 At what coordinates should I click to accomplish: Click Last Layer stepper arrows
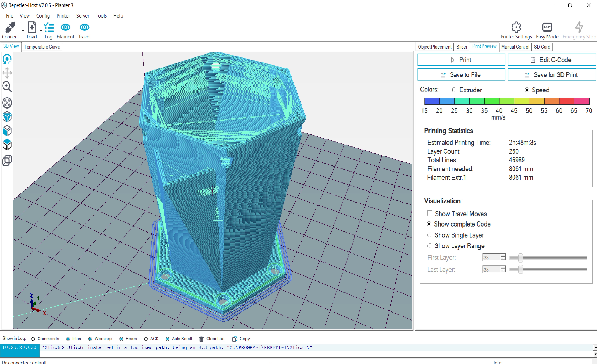click(x=503, y=269)
